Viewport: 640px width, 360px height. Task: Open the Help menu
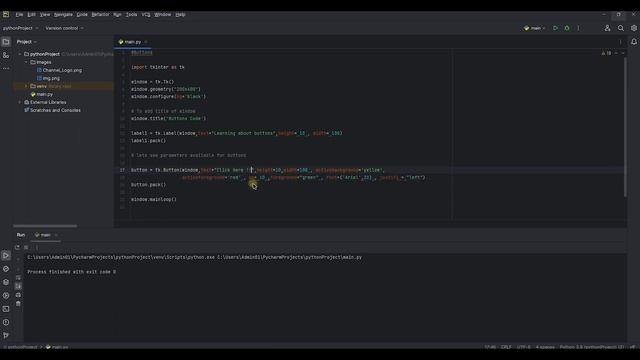pyautogui.click(x=180, y=15)
